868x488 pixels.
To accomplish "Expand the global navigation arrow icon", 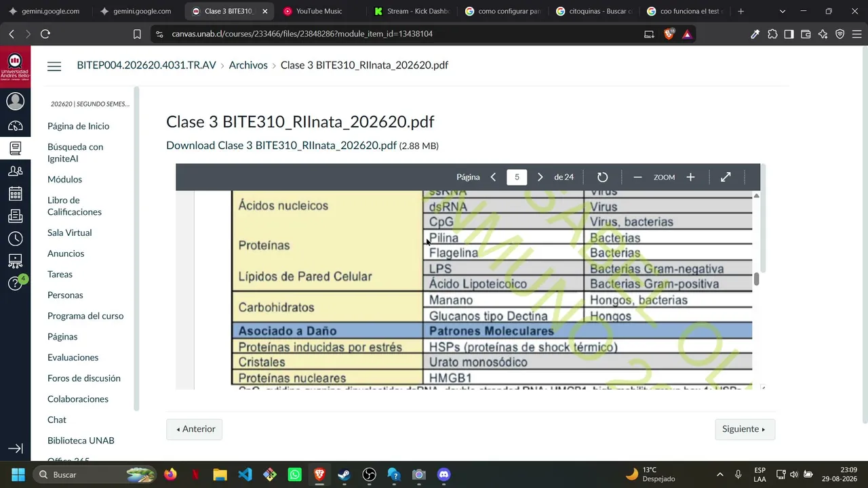I will (15, 449).
